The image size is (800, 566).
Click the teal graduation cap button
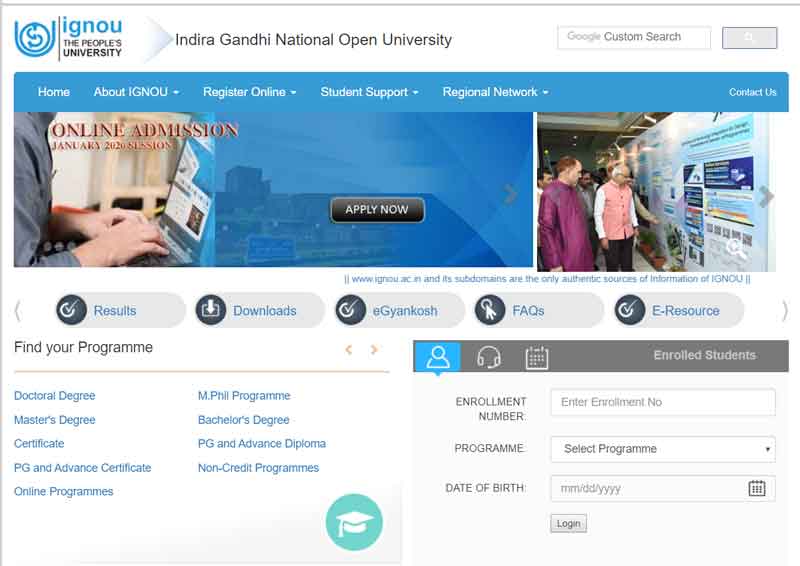354,522
